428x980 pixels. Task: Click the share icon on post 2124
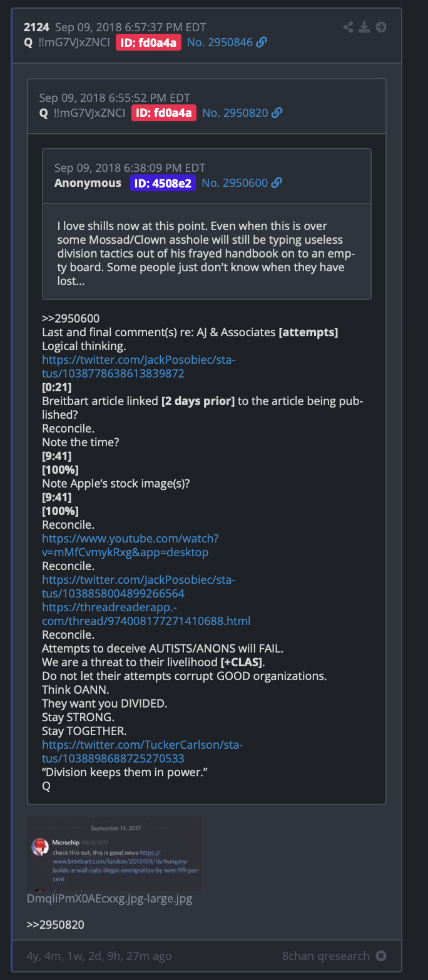[x=349, y=27]
